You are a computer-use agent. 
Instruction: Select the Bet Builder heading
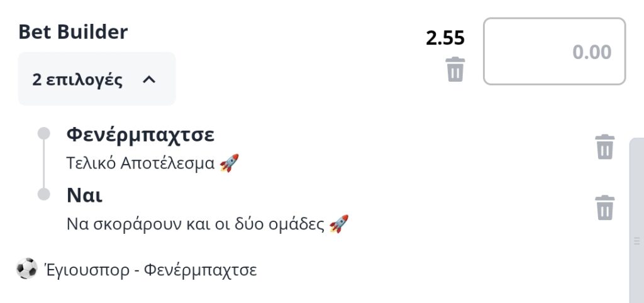click(x=73, y=32)
